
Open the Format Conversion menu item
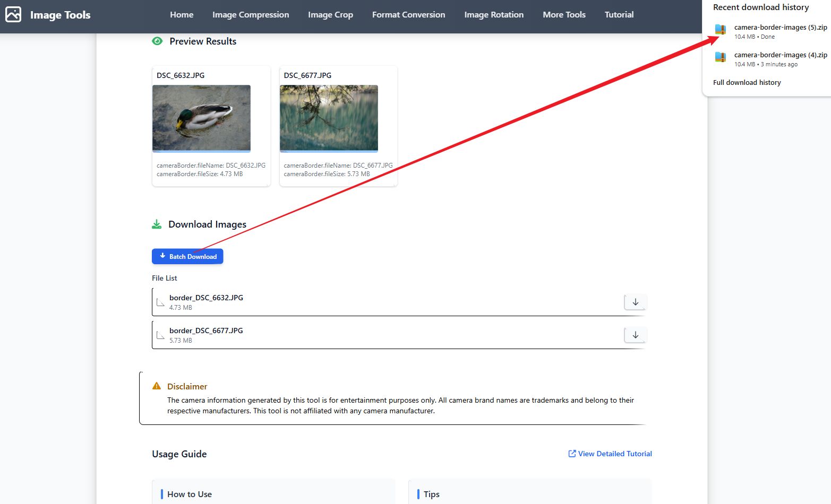(408, 15)
